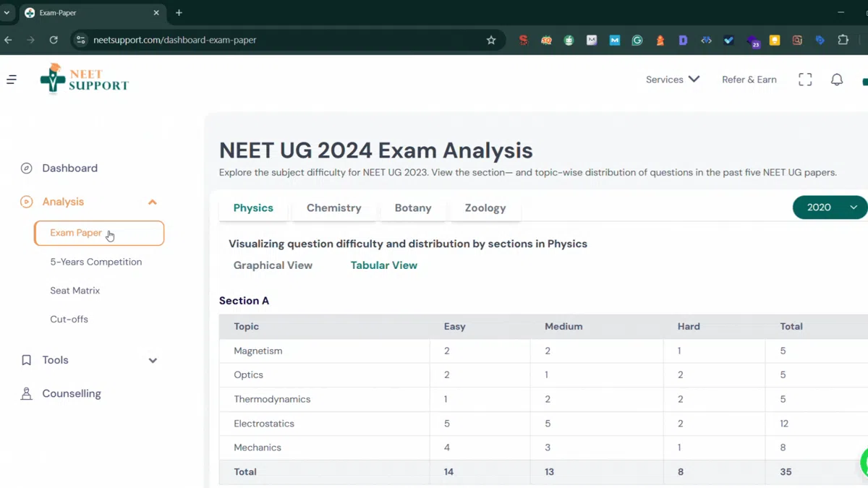Collapse the Analysis section
Screen dimensions: 868x488
[x=152, y=202]
